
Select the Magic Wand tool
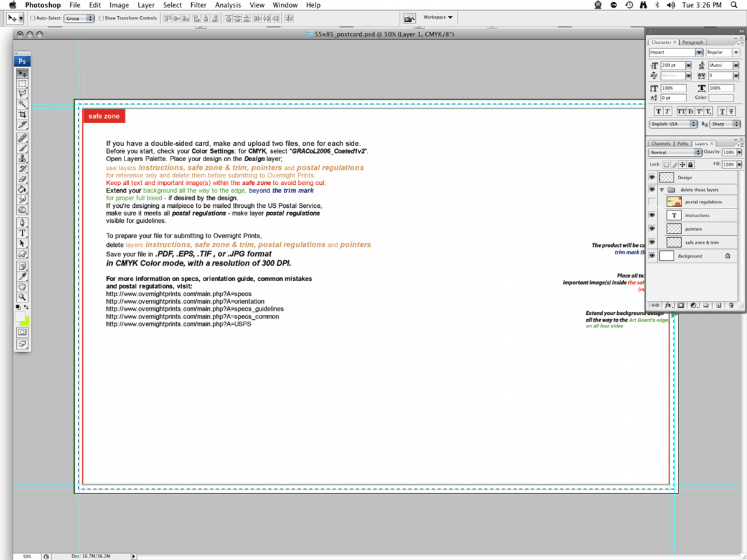point(22,104)
